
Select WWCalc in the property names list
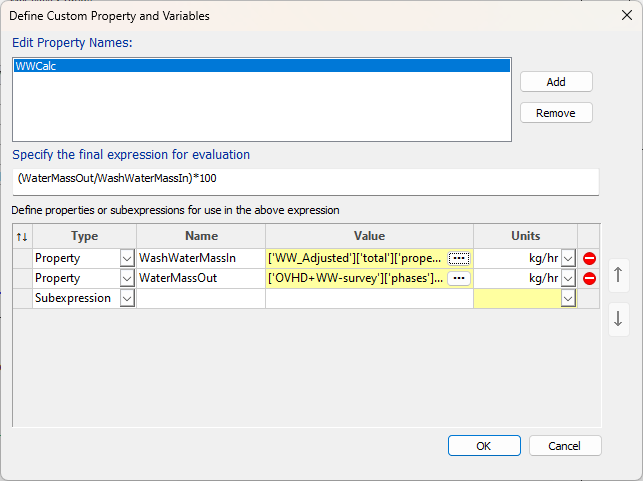(x=262, y=66)
